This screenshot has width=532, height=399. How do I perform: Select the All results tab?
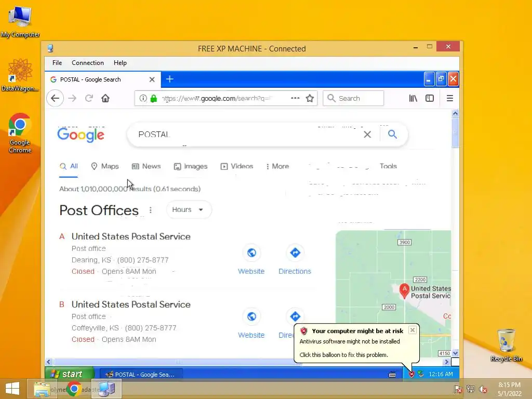[69, 166]
